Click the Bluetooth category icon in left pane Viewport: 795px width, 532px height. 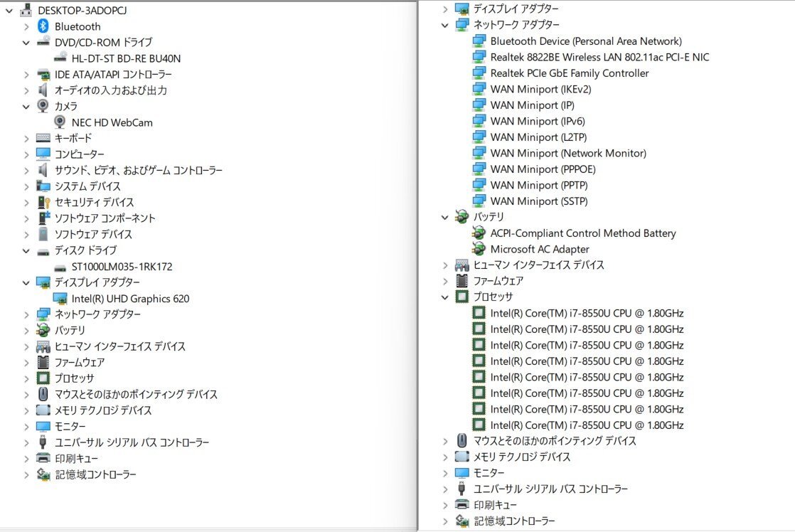pos(43,26)
